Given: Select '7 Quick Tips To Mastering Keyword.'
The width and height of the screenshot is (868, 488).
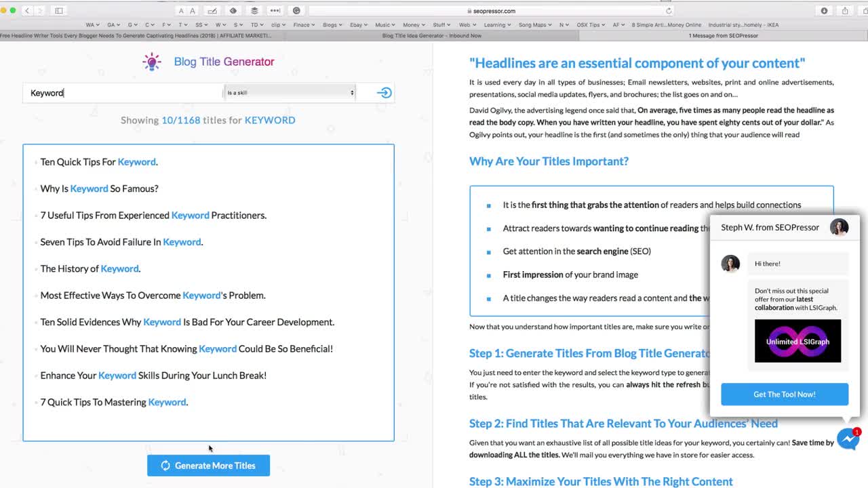Looking at the screenshot, I should pyautogui.click(x=114, y=403).
